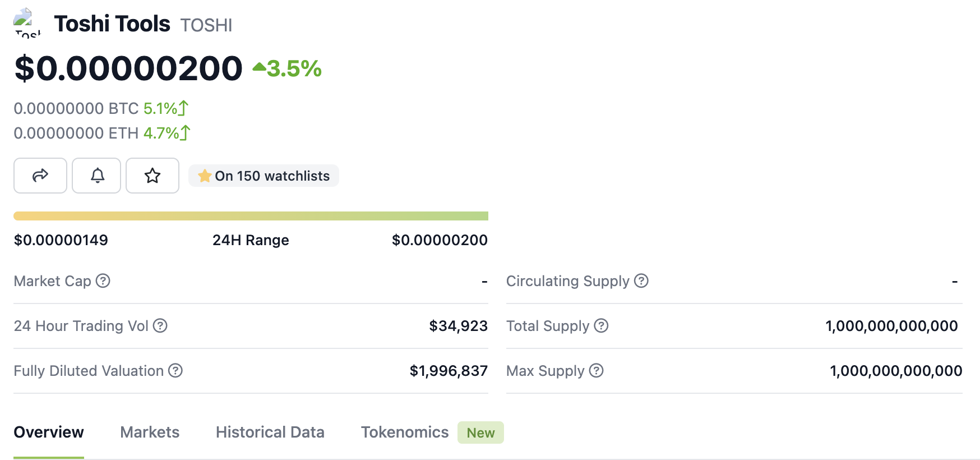Click the Market Cap info question icon
This screenshot has height=460, width=980.
click(103, 280)
